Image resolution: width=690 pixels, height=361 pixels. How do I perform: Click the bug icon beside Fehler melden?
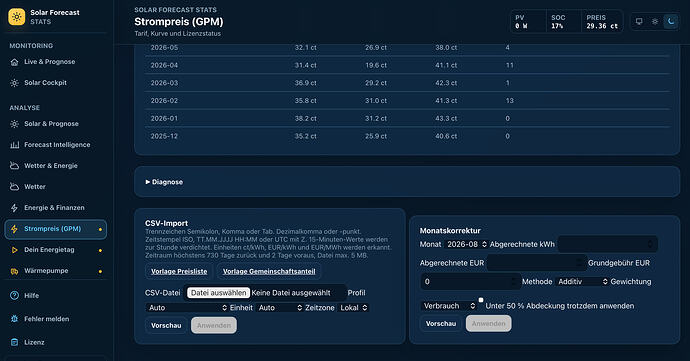tap(15, 319)
